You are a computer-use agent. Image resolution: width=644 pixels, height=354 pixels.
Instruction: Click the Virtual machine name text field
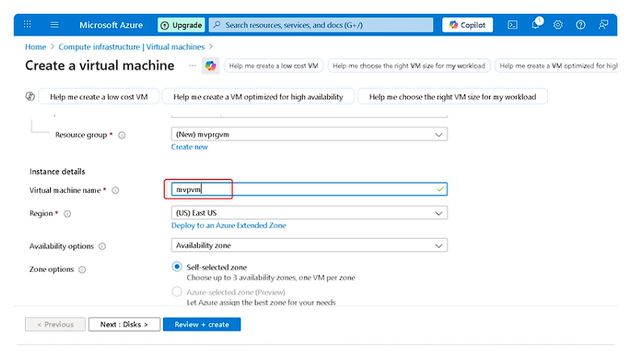coord(307,189)
